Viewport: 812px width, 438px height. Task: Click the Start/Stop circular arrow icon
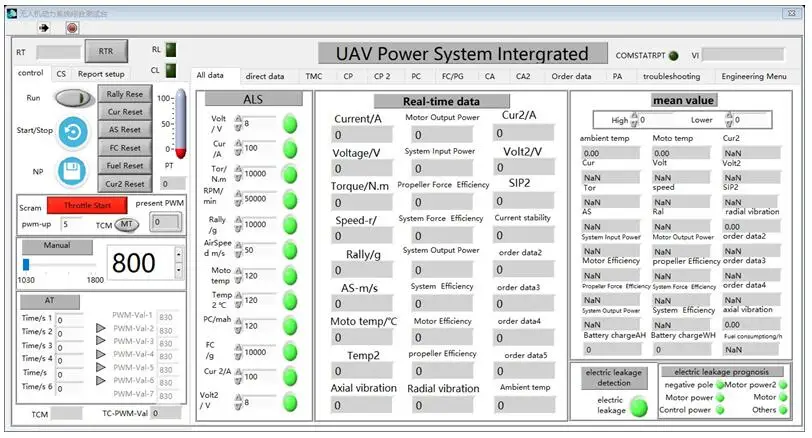tap(72, 132)
